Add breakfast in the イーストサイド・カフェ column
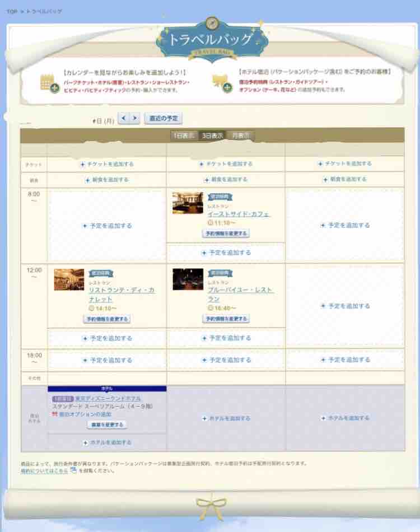This screenshot has height=532, width=420. [x=226, y=180]
